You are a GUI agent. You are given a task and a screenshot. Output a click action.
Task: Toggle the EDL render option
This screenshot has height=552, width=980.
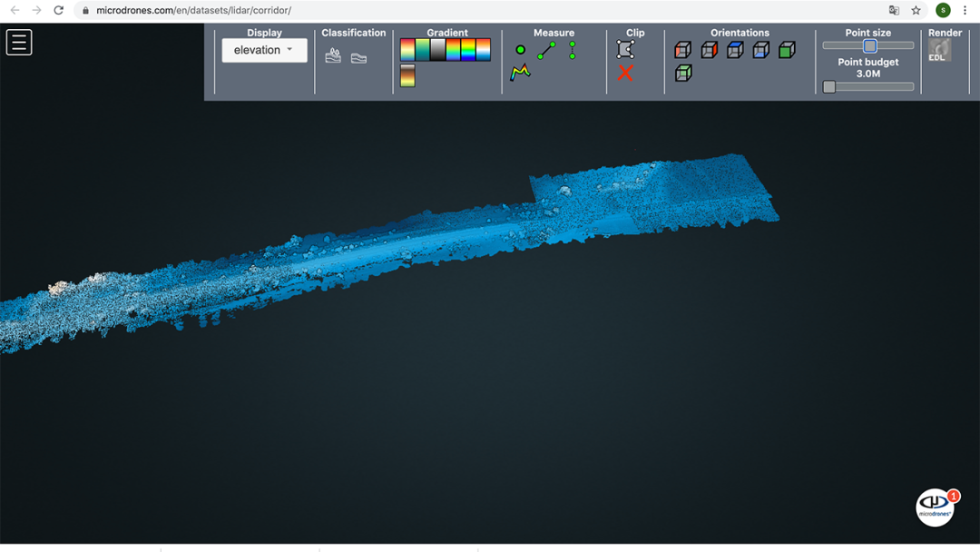(x=939, y=51)
